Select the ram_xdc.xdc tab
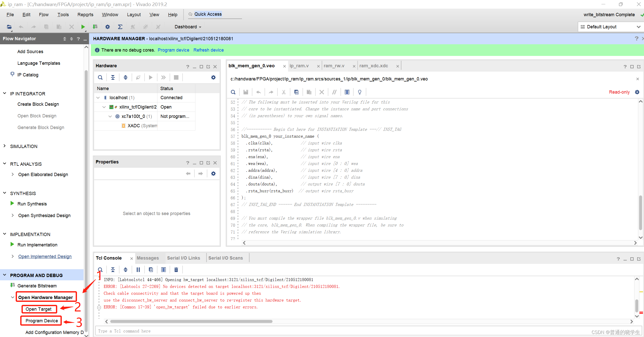This screenshot has height=337, width=644. [374, 66]
